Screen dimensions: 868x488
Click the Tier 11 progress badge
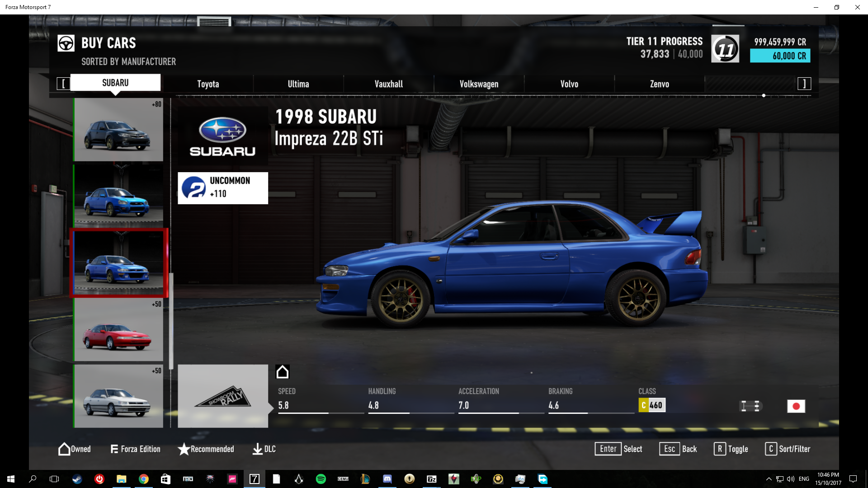click(x=725, y=49)
